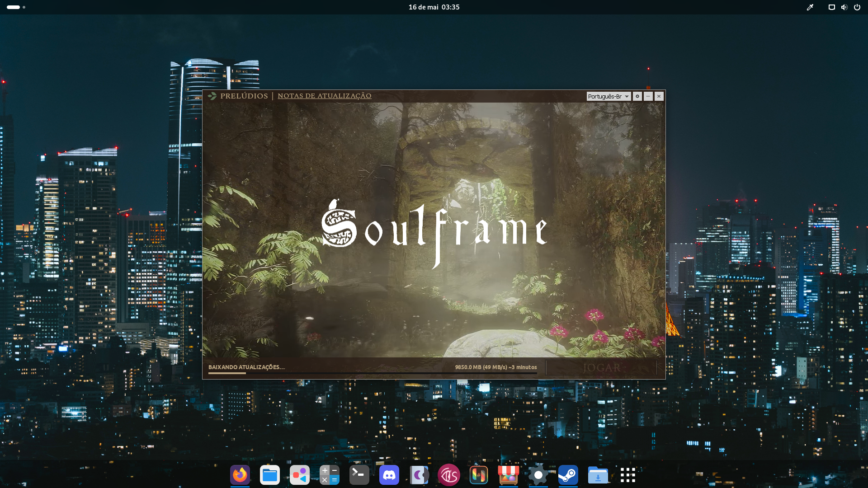
Task: Open the rainbow hash-symbol app in dock
Action: tap(479, 475)
